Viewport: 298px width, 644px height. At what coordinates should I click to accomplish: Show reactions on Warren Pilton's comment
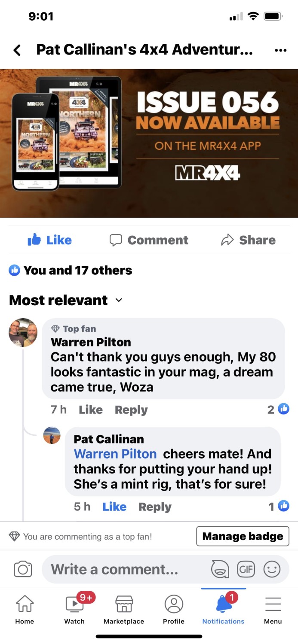(278, 409)
